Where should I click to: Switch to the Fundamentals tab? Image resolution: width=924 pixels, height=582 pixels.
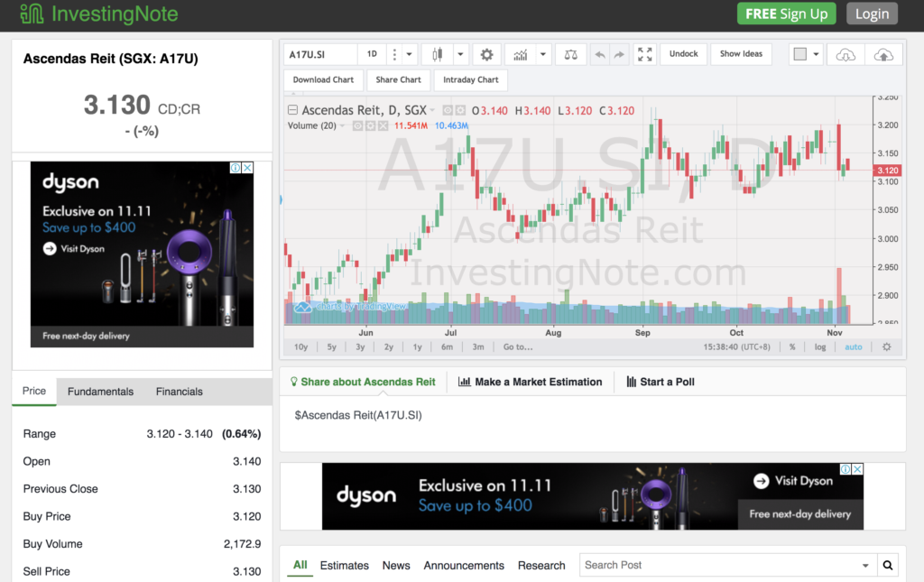[101, 392]
